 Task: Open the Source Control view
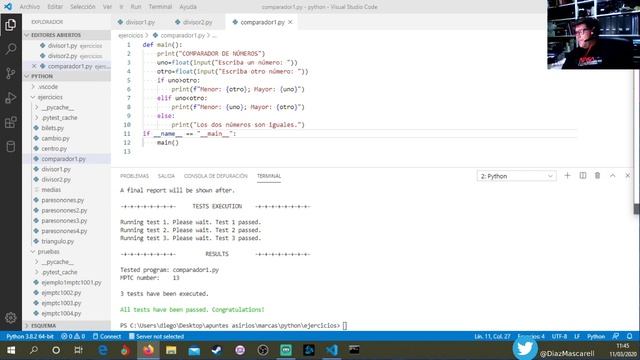point(11,73)
